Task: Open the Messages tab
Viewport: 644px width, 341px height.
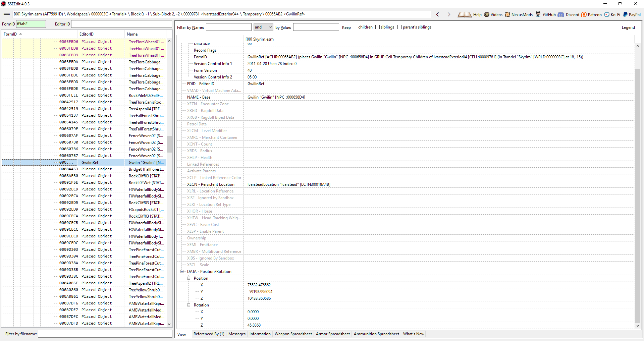Action: pyautogui.click(x=237, y=334)
